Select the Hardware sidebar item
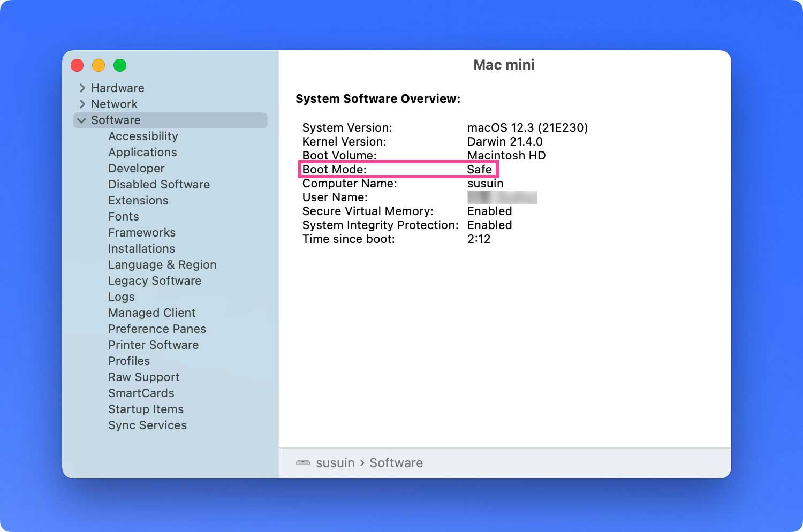This screenshot has height=532, width=803. coord(118,88)
